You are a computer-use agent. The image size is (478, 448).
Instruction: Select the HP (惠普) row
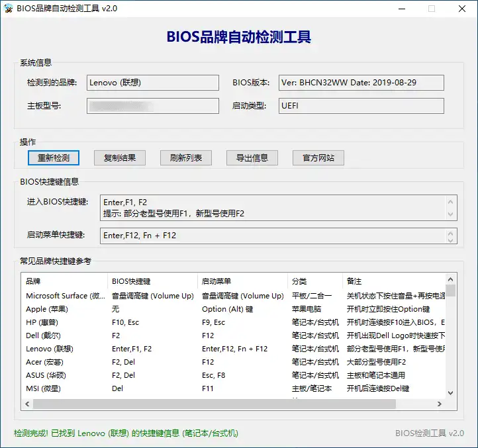coord(233,322)
